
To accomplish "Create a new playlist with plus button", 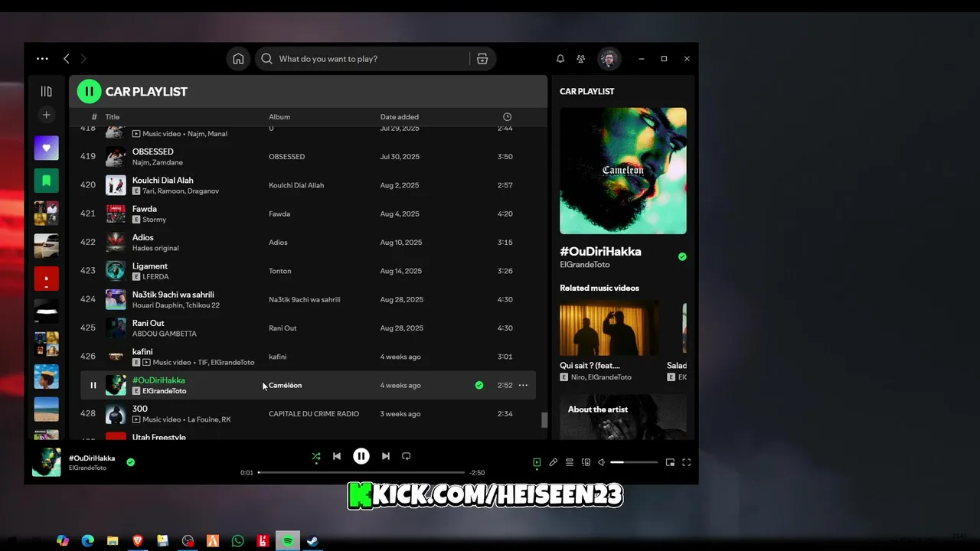I will (x=47, y=115).
